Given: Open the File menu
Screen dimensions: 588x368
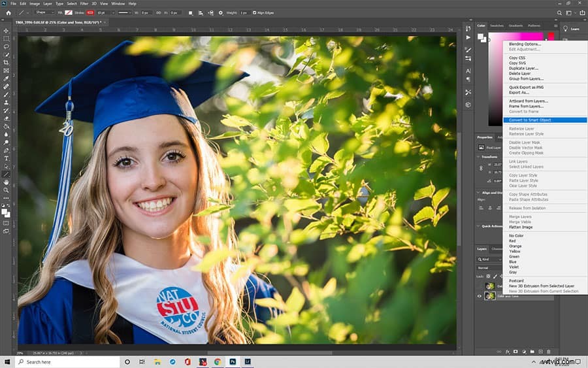Looking at the screenshot, I should [13, 4].
